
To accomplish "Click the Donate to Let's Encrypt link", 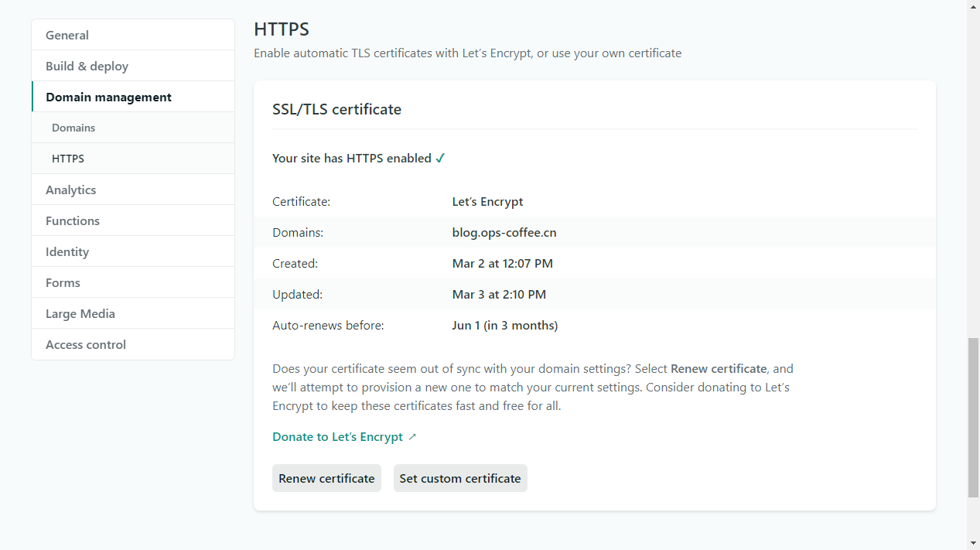I will coord(337,437).
